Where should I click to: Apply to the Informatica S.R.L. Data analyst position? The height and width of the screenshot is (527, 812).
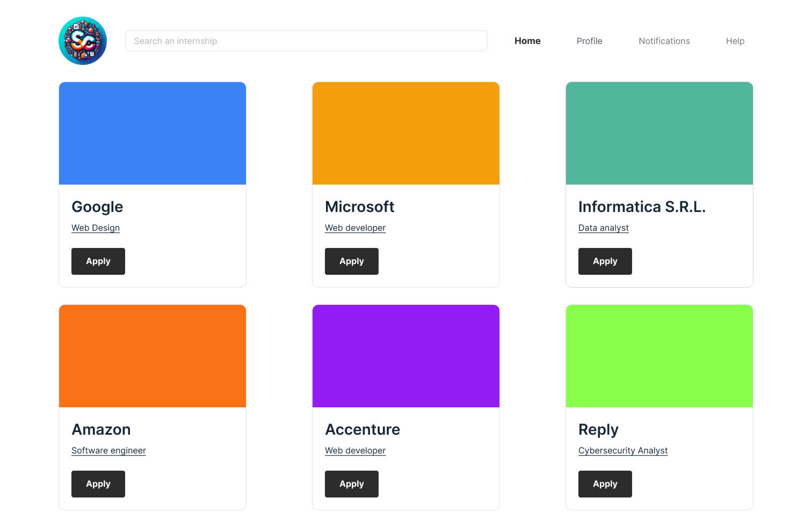(x=605, y=261)
